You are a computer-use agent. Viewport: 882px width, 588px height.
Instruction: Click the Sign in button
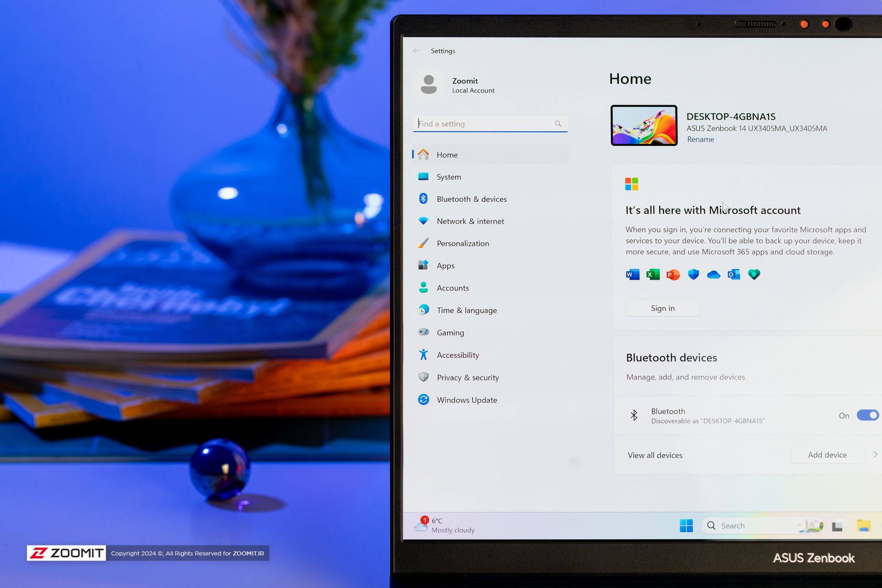[662, 308]
